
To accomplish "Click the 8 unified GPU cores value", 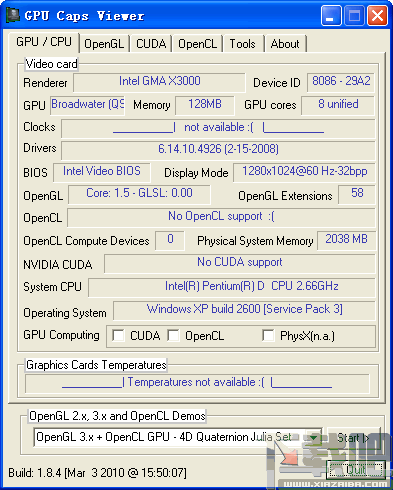I will pyautogui.click(x=338, y=105).
